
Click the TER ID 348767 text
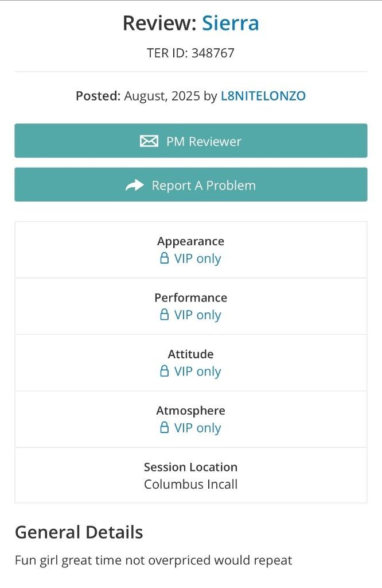(x=190, y=53)
